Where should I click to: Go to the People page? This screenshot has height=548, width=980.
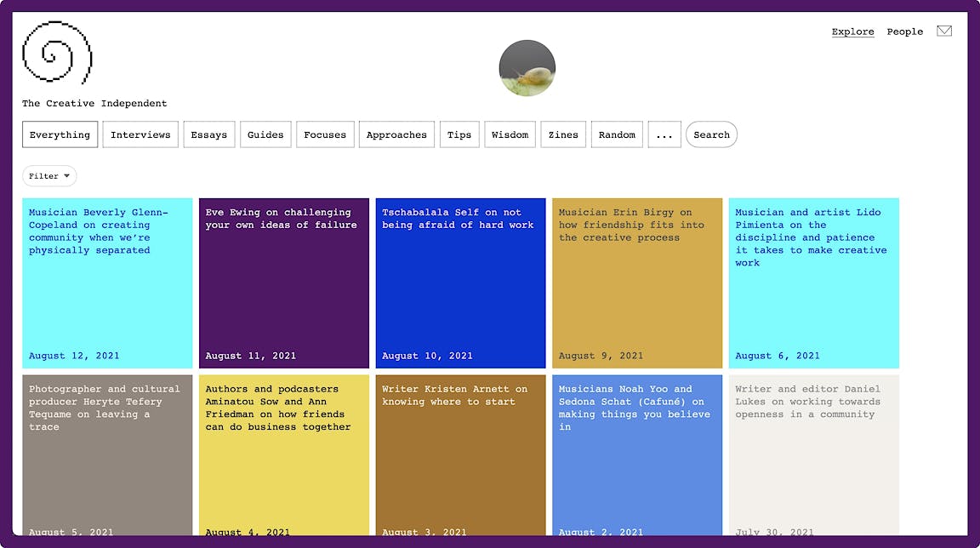(904, 31)
